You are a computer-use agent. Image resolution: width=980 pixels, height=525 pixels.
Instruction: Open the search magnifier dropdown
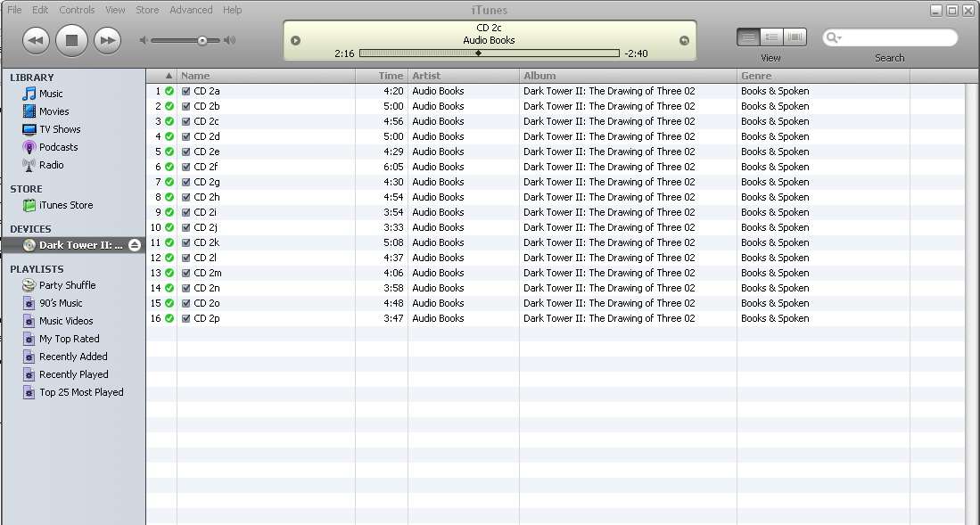tap(834, 38)
